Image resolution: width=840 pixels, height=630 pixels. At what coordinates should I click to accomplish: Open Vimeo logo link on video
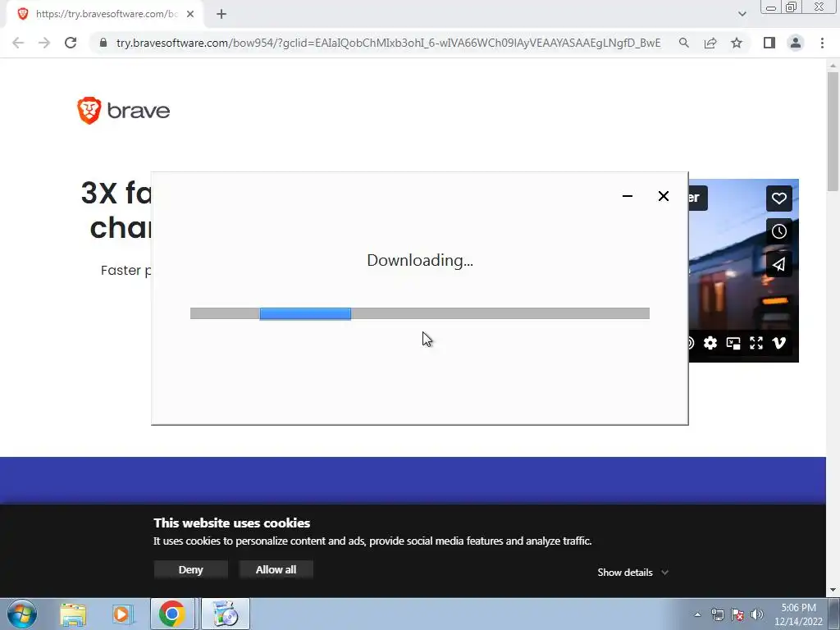[x=779, y=343]
